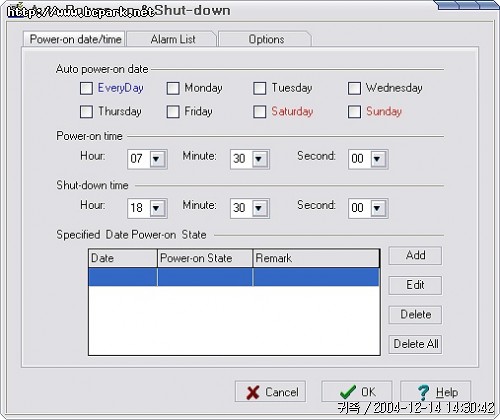Open the Alarm List tab
Image resolution: width=500 pixels, height=420 pixels.
tap(173, 39)
